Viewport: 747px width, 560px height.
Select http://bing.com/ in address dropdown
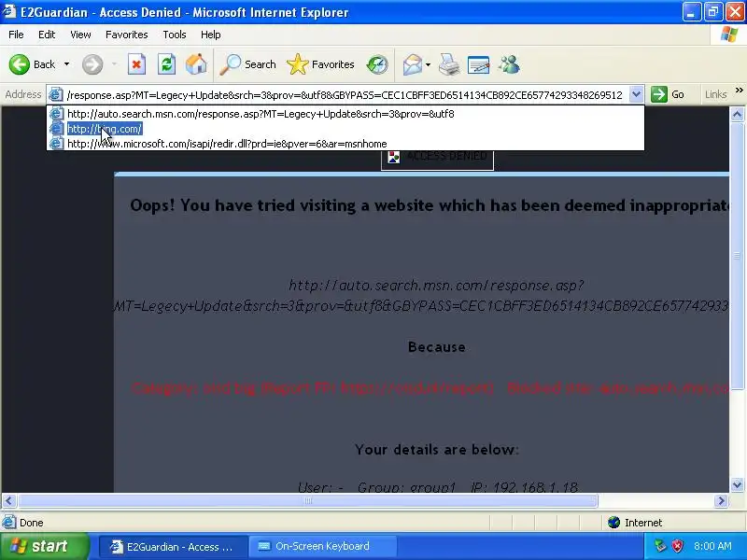point(345,129)
